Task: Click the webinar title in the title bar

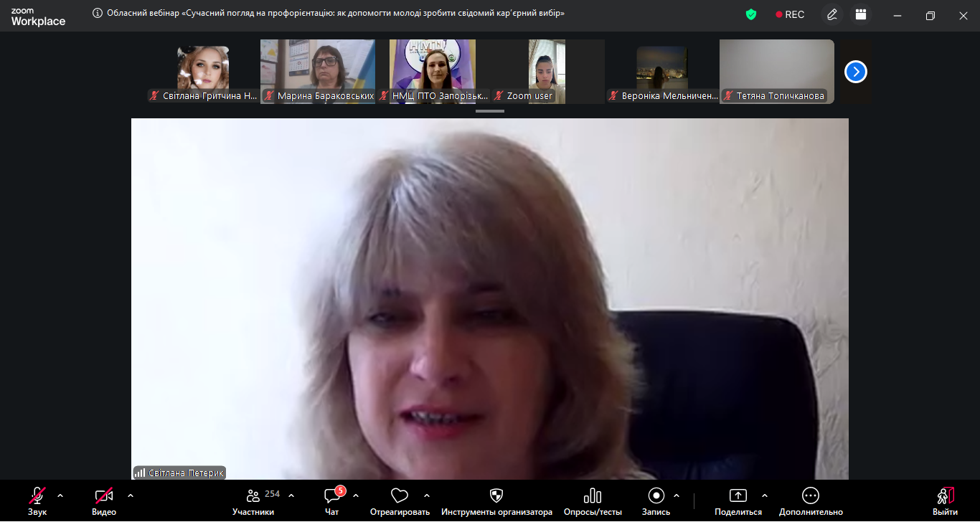Action: point(336,13)
